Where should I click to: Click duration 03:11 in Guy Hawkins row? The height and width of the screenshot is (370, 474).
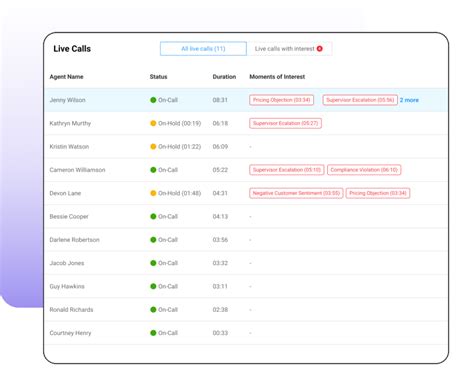(x=220, y=286)
